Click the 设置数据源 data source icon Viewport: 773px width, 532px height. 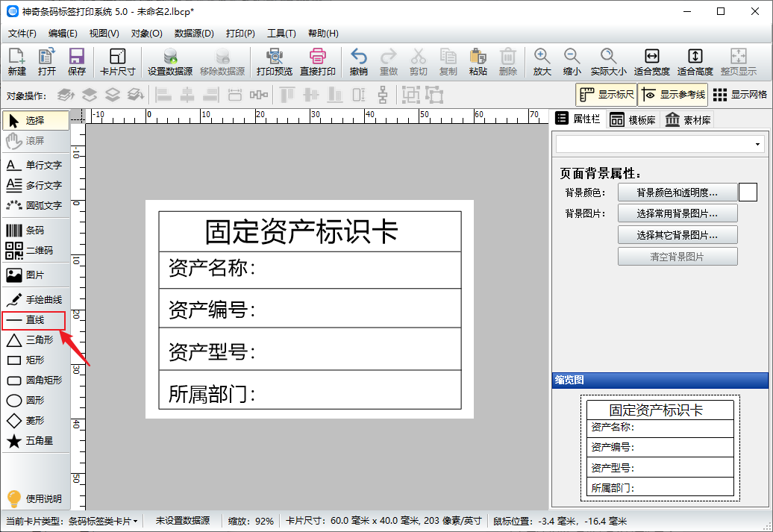(170, 62)
